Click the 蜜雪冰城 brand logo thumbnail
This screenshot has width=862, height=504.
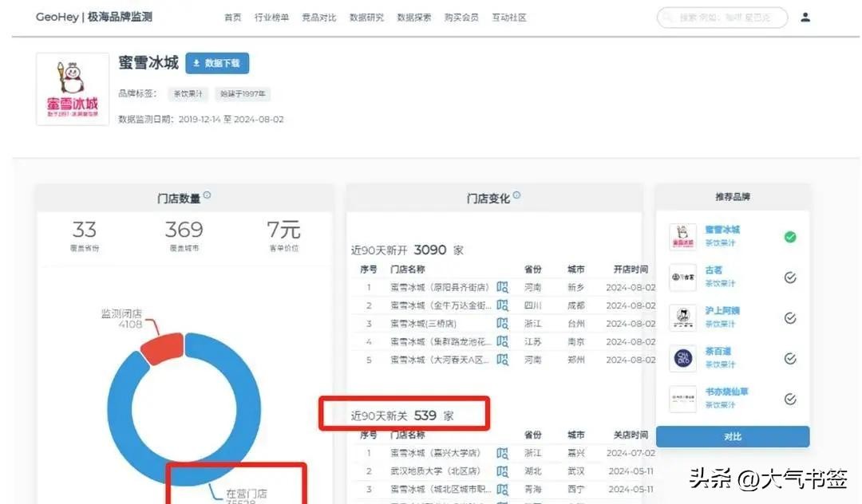73,89
